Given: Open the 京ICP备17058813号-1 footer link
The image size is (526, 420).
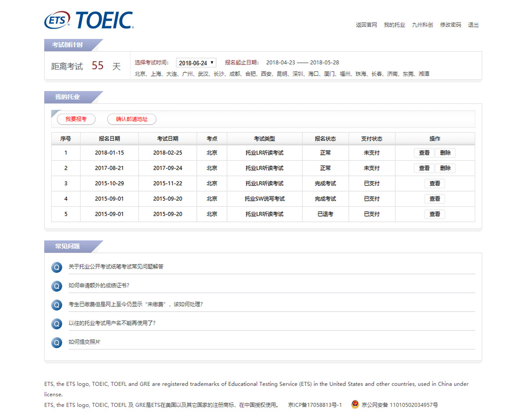Looking at the screenshot, I should pos(315,405).
